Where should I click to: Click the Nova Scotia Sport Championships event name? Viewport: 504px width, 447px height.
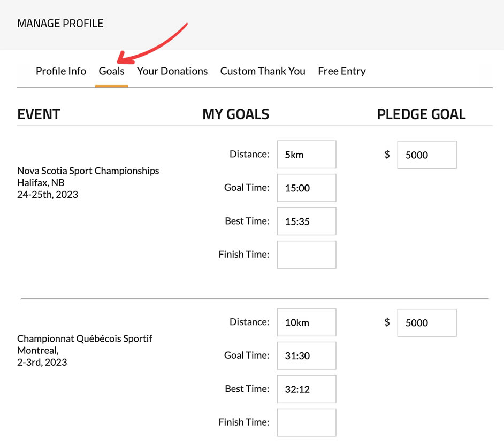click(x=88, y=171)
